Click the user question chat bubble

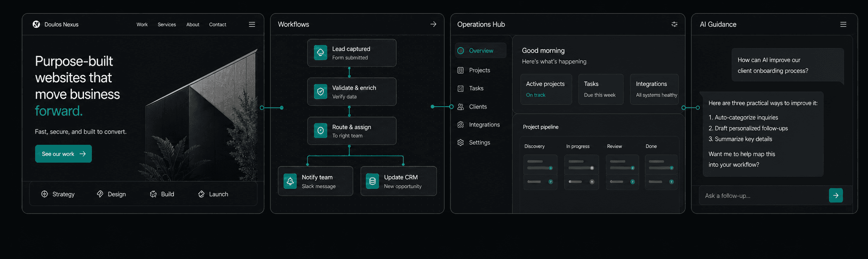787,65
